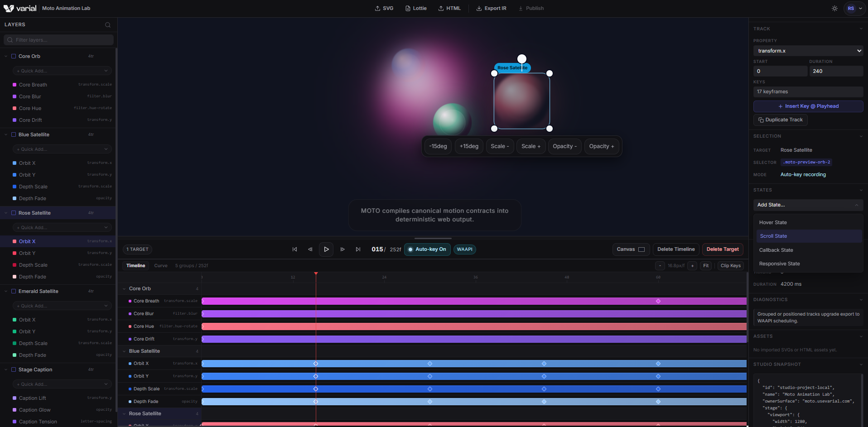Click the play button in transport controls

pos(326,249)
